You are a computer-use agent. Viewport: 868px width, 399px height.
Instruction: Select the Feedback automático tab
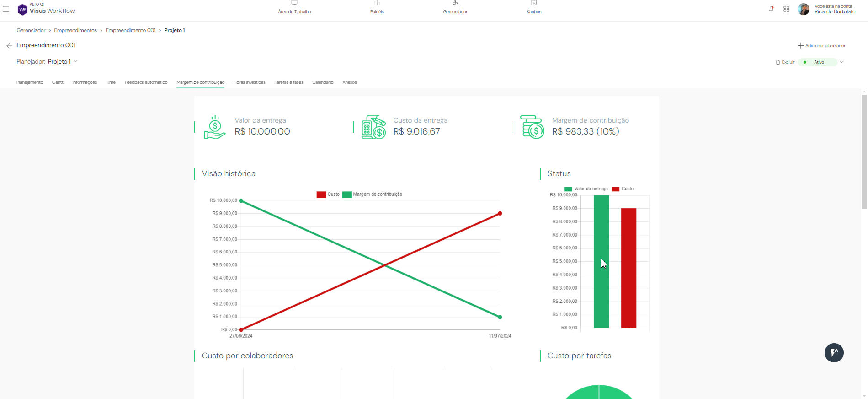pos(146,82)
